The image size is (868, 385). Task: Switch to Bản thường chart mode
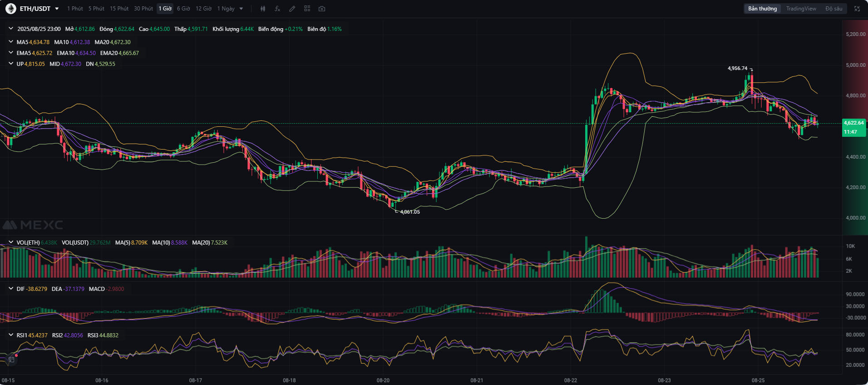763,9
